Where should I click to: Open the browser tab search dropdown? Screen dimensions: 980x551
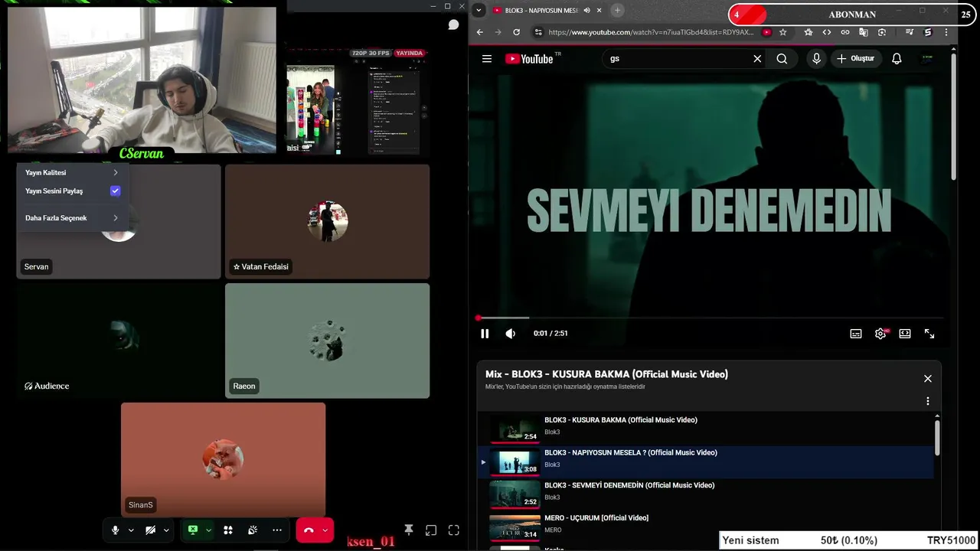click(479, 10)
